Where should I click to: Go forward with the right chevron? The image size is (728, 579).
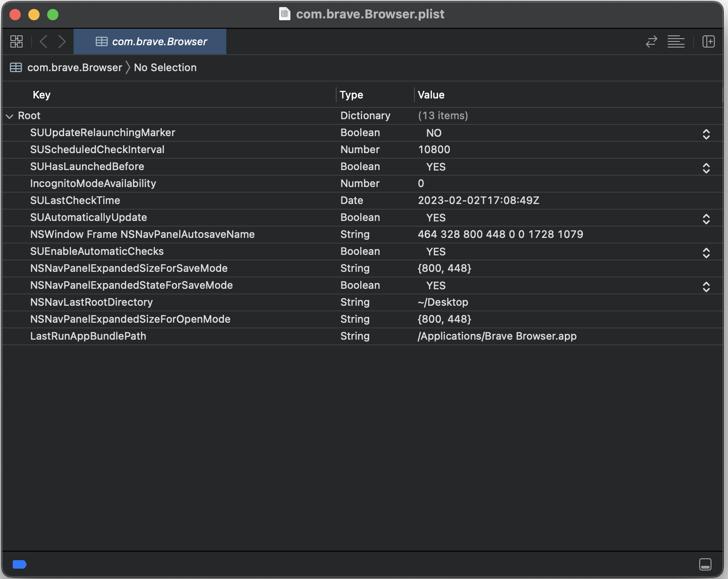click(62, 41)
